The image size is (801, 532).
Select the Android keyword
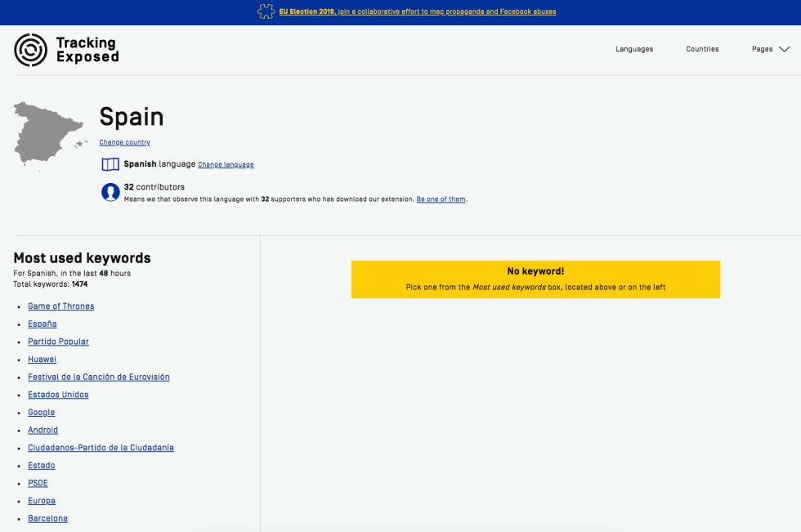[x=43, y=430]
